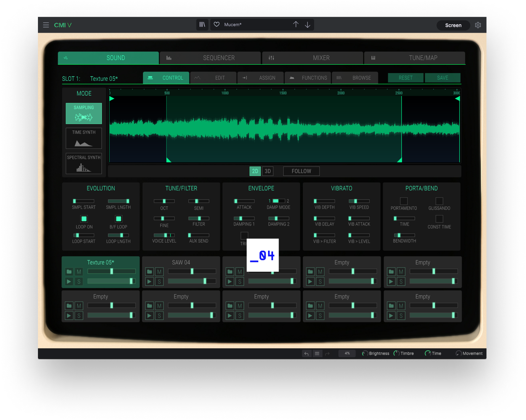Click the undo arrow in bottom bar
Screen dimensions: 526x420
tap(306, 354)
